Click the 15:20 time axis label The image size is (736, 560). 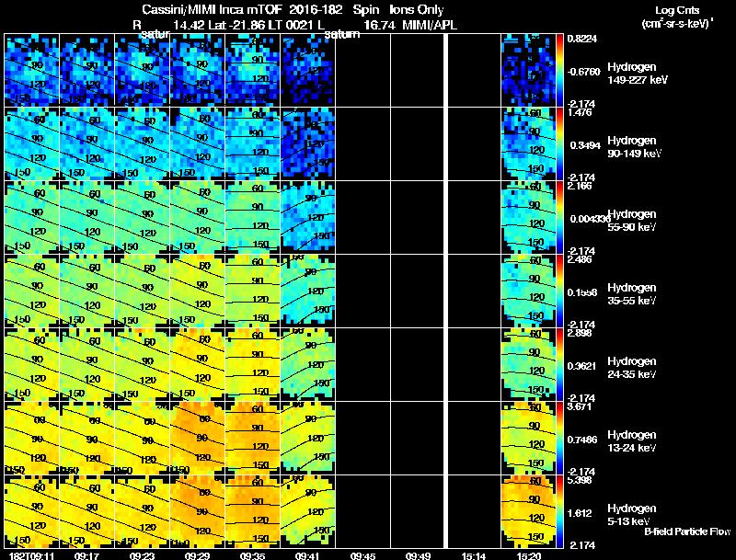coord(528,555)
